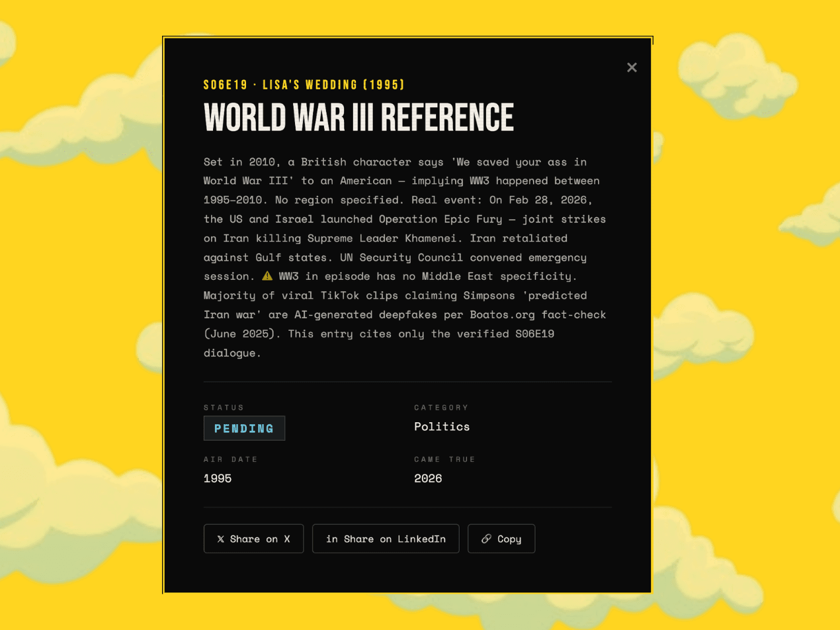Click the AIR DATE field label
This screenshot has width=840, height=630.
coord(230,459)
